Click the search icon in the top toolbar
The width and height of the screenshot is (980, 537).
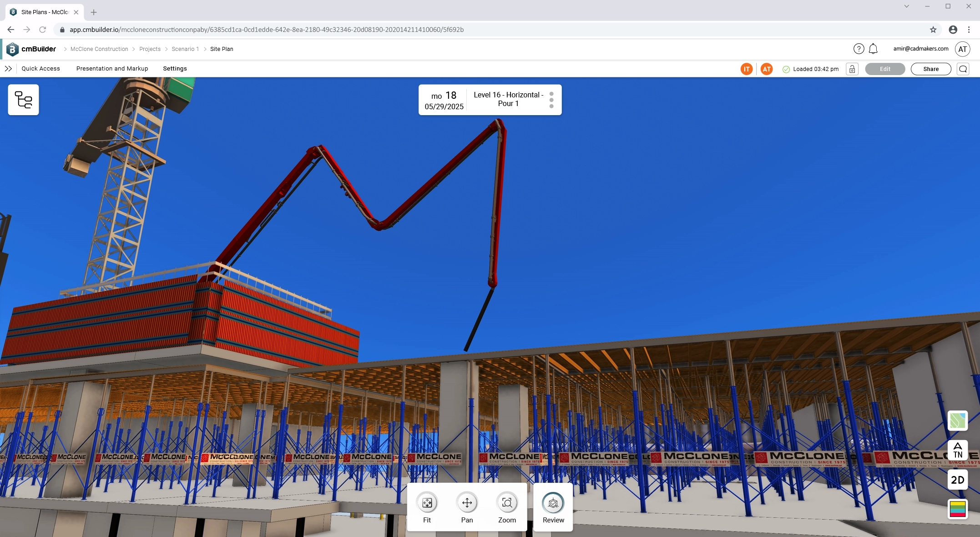pos(963,69)
